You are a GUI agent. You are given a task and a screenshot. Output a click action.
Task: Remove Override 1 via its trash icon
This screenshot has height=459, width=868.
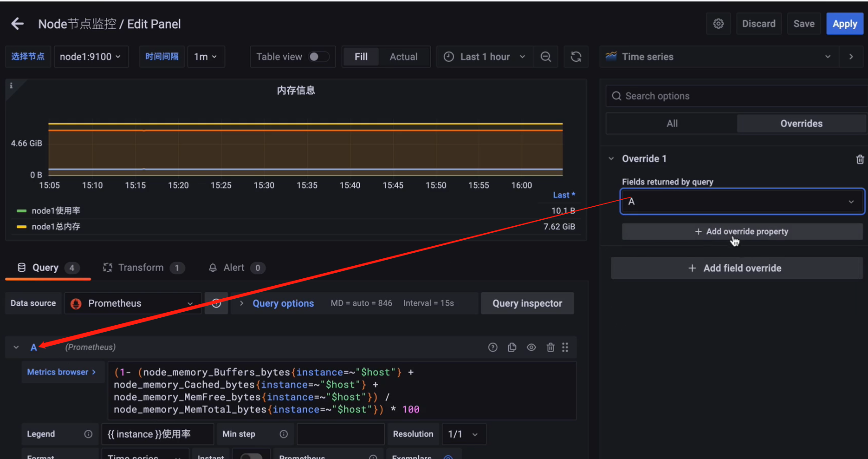point(860,159)
